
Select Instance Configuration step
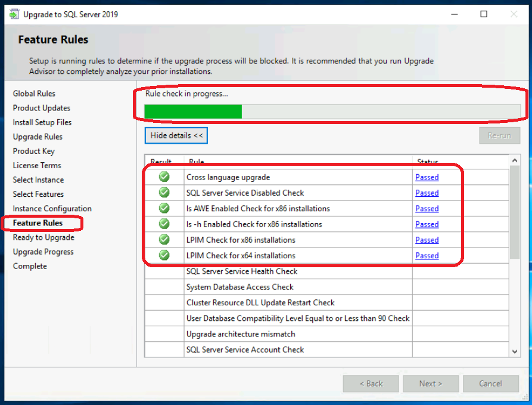(52, 209)
